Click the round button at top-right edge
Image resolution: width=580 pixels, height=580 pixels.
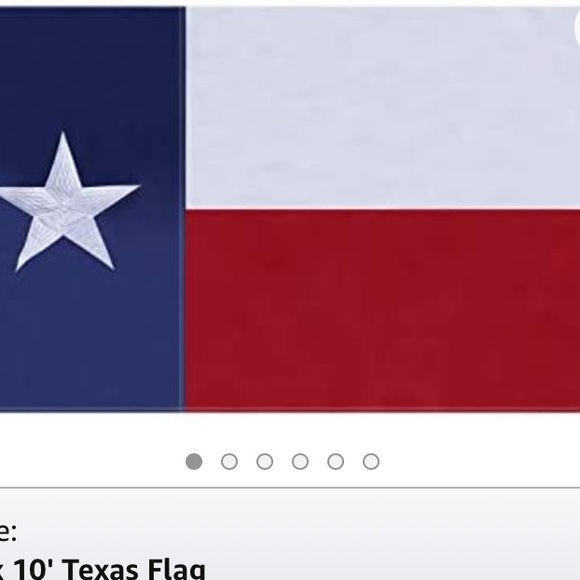pos(577,28)
